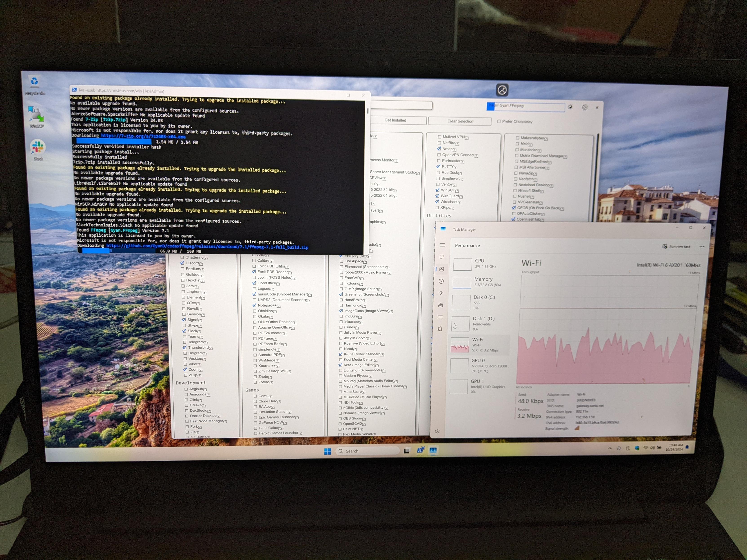Check OBS Studio checkbox

pos(340,418)
